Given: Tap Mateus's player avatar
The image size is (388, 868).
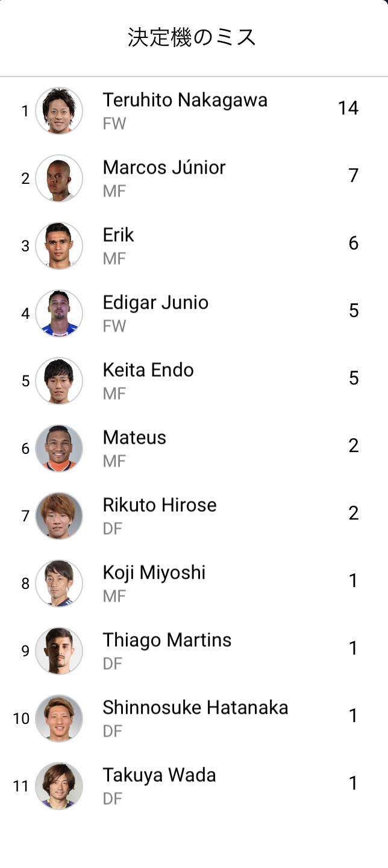Looking at the screenshot, I should click(59, 448).
